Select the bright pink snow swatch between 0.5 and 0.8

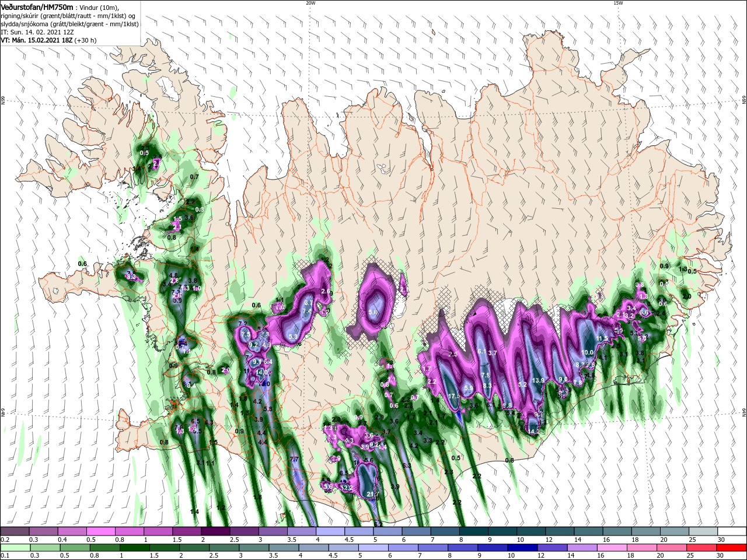pyautogui.click(x=100, y=531)
